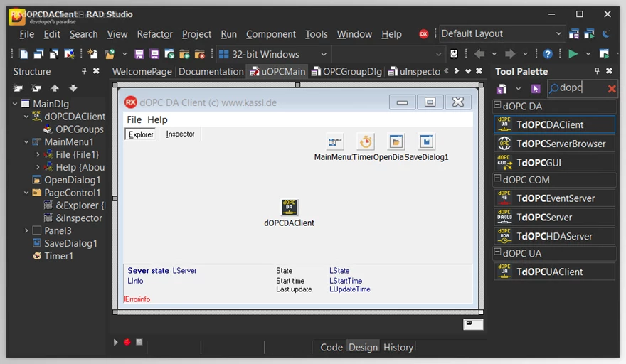
Task: Click the View Form toolbar icon
Action: pos(38,54)
